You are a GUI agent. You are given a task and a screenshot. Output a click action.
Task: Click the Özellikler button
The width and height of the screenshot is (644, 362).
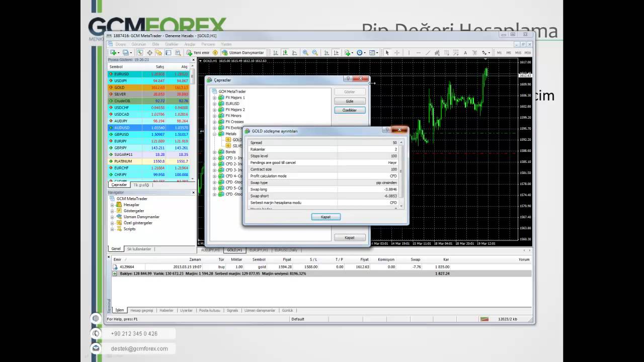point(350,110)
